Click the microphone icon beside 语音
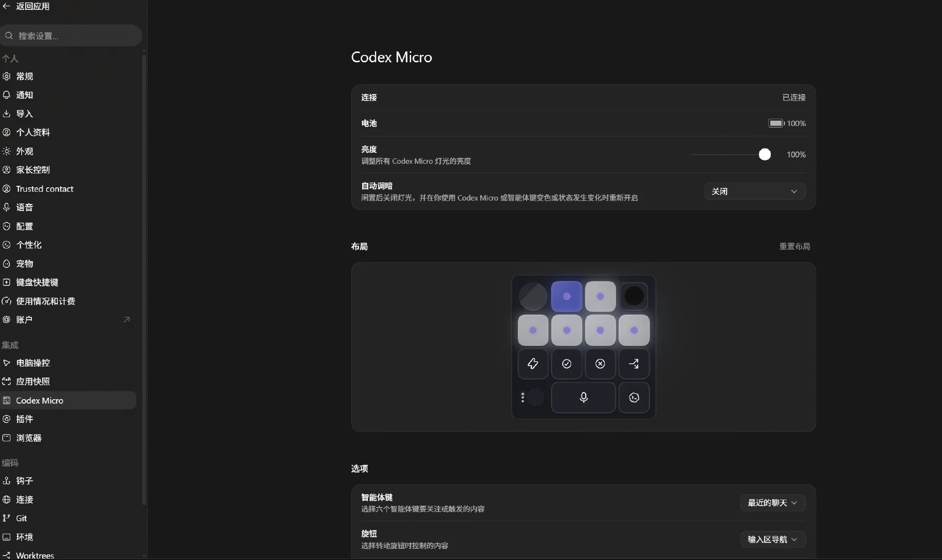Screen dimensions: 942x560 pos(6,207)
